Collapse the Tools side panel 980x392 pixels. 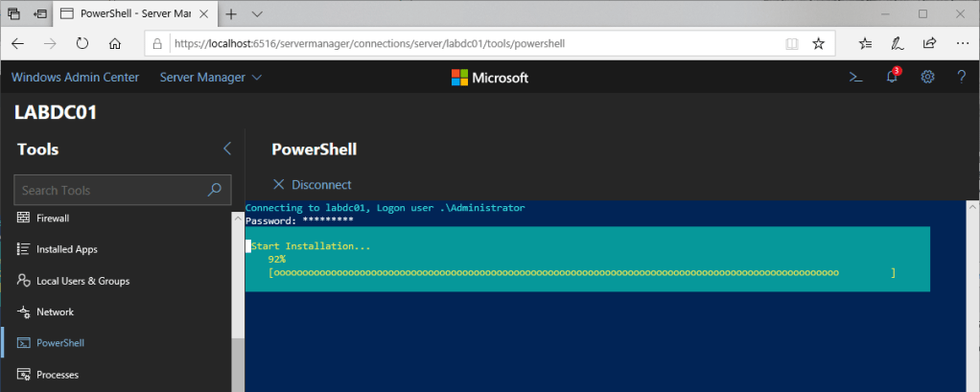(x=227, y=149)
